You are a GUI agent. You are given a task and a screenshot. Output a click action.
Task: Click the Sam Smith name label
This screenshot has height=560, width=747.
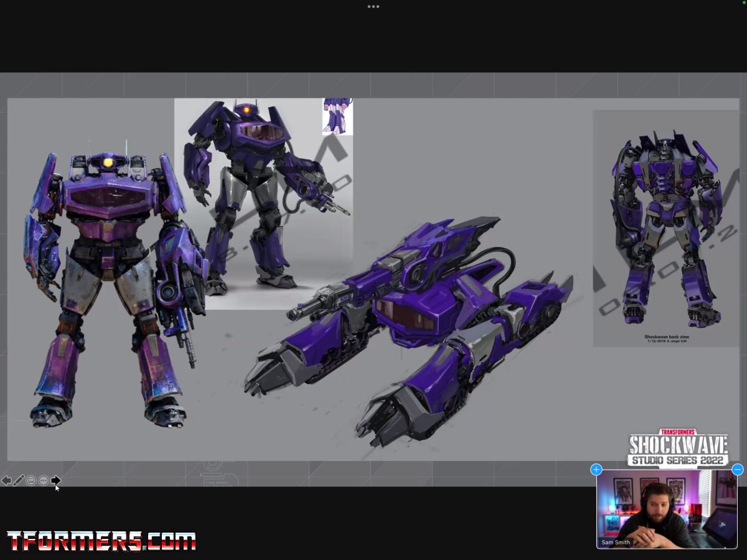616,542
